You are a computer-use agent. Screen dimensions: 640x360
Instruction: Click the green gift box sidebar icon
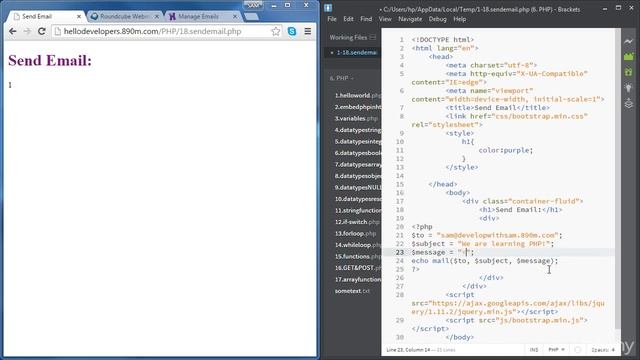pos(629,72)
